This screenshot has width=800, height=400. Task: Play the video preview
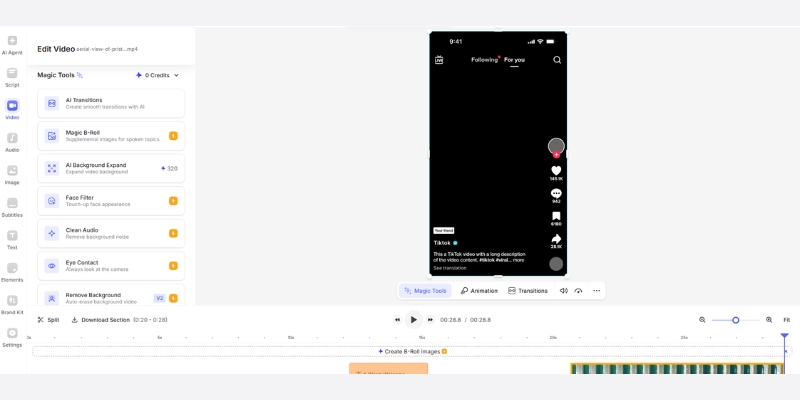(414, 320)
